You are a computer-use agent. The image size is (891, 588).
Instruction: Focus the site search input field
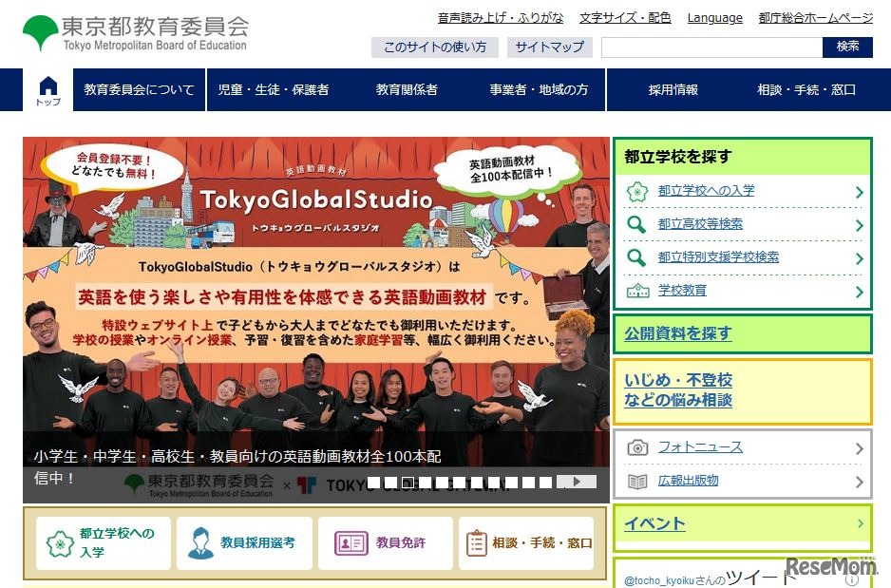tap(711, 47)
